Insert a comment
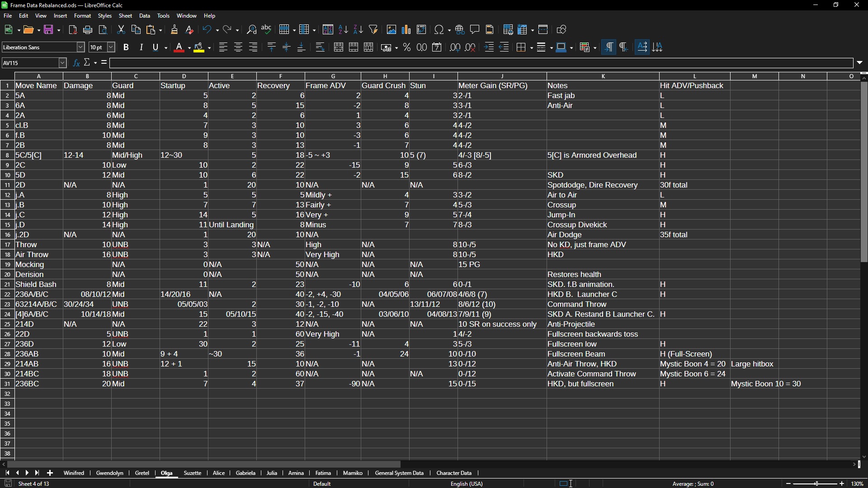 pyautogui.click(x=475, y=30)
